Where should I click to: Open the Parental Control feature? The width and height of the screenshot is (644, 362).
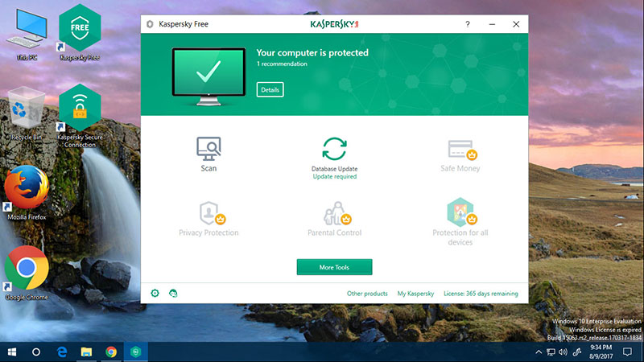tap(334, 219)
